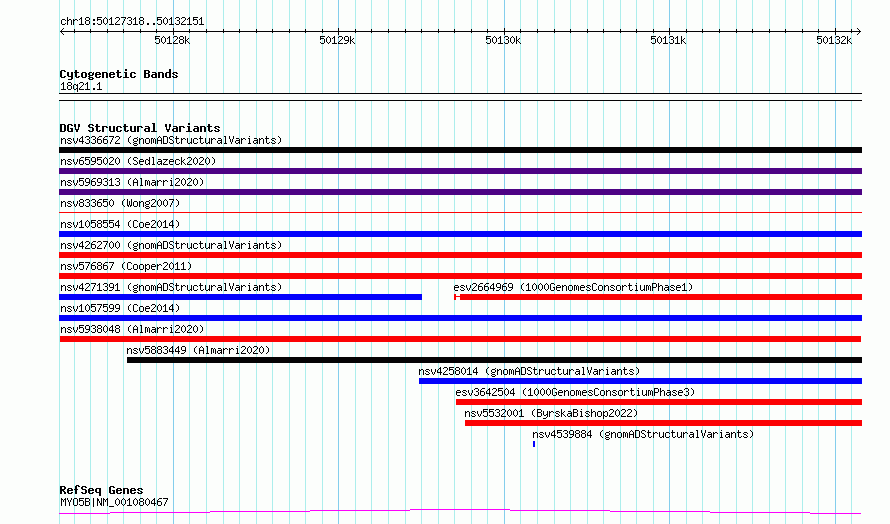
Task: Open variant nsv1057599 Coe2014 label
Action: 120,308
